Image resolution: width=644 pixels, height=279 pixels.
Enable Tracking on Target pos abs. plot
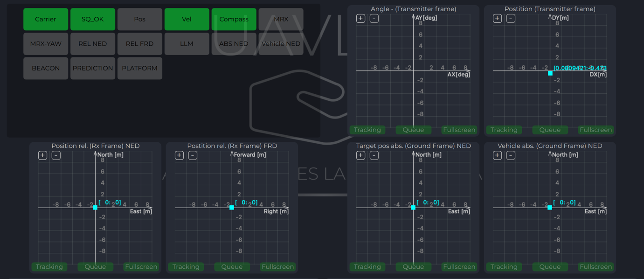367,267
